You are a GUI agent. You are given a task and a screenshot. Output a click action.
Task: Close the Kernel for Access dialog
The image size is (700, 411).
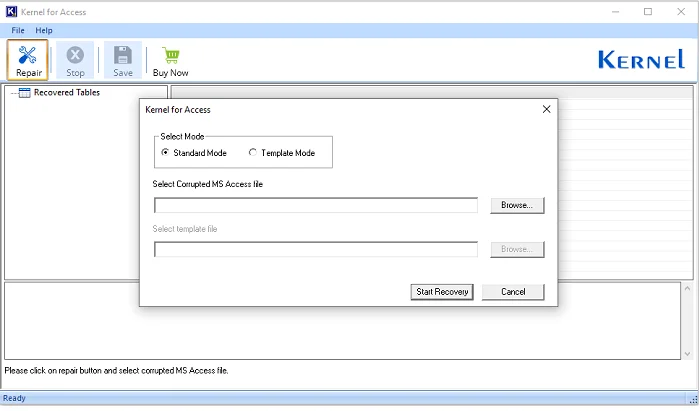546,109
